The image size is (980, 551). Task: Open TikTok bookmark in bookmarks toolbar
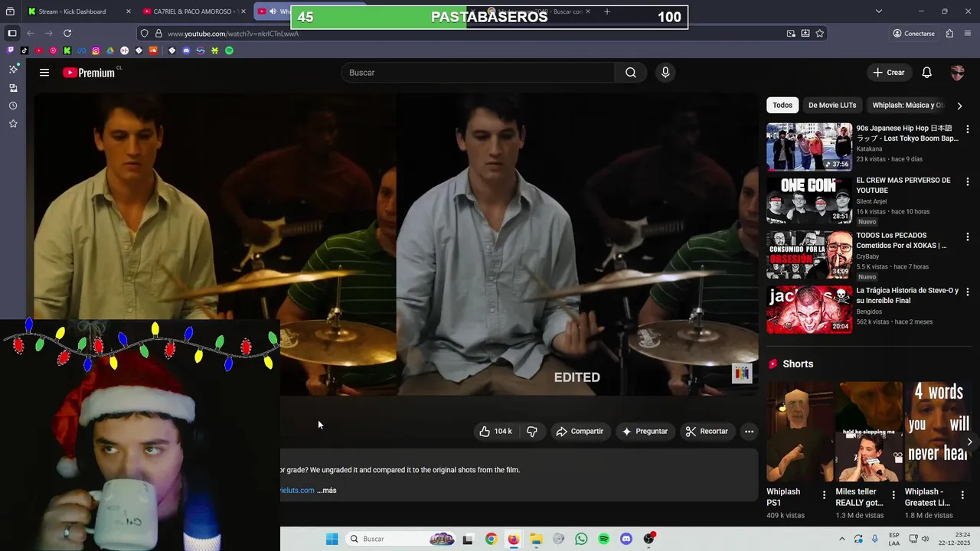[x=24, y=51]
